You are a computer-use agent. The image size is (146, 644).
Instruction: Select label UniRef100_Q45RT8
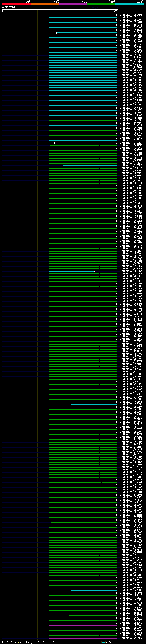(131, 316)
